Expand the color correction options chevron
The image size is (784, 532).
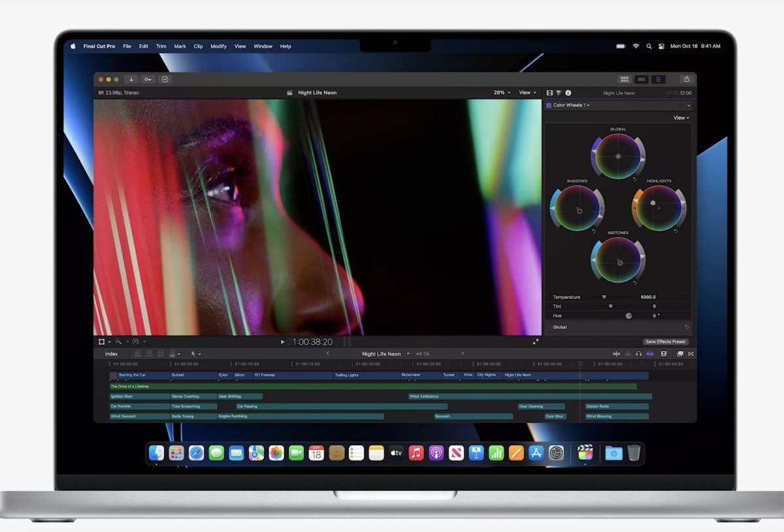tap(689, 105)
